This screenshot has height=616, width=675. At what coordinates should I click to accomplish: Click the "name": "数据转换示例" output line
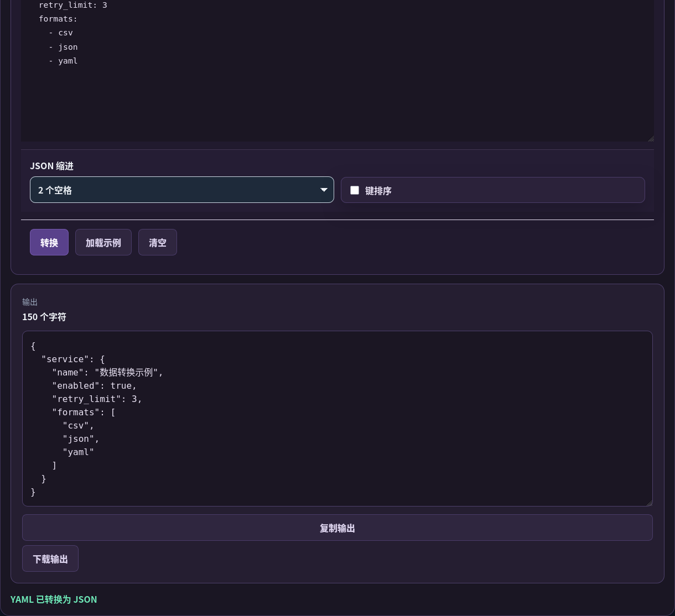(107, 372)
